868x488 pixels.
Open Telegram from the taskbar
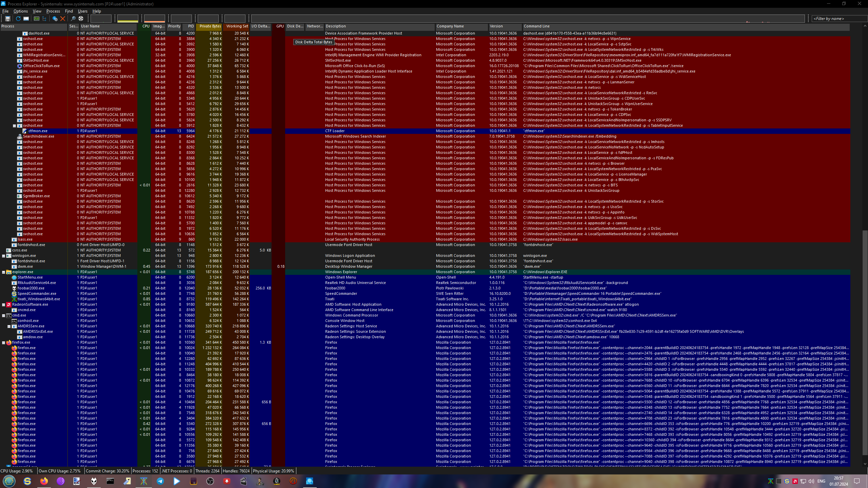(160, 481)
